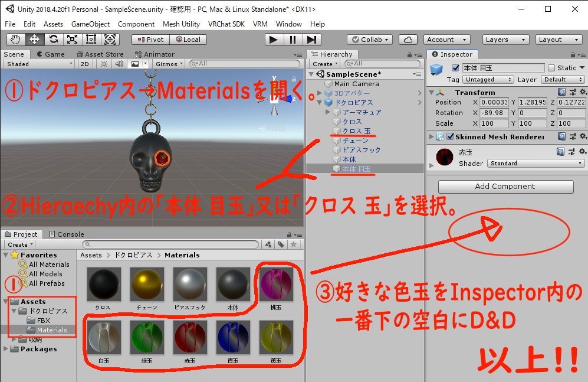Select the Hand tool in the toolbar

(x=17, y=39)
